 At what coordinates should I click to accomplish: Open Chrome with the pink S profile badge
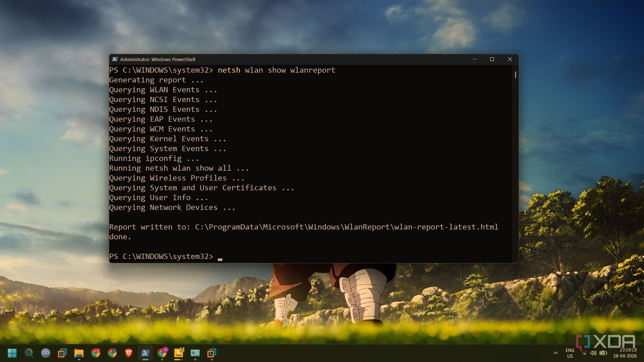pyautogui.click(x=96, y=353)
